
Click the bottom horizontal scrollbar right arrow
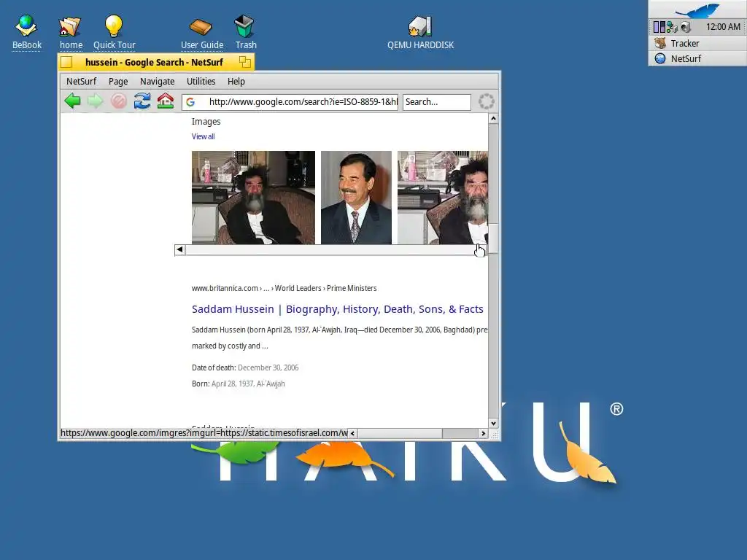pyautogui.click(x=483, y=433)
